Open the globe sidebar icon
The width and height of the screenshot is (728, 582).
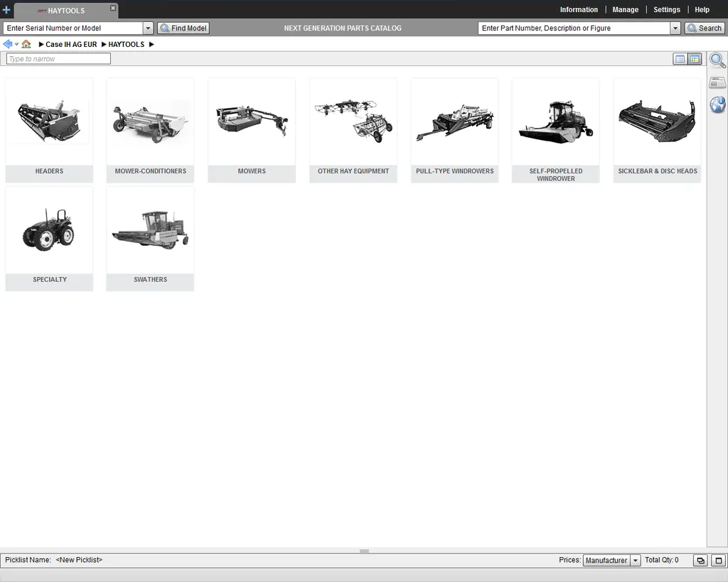coord(717,104)
